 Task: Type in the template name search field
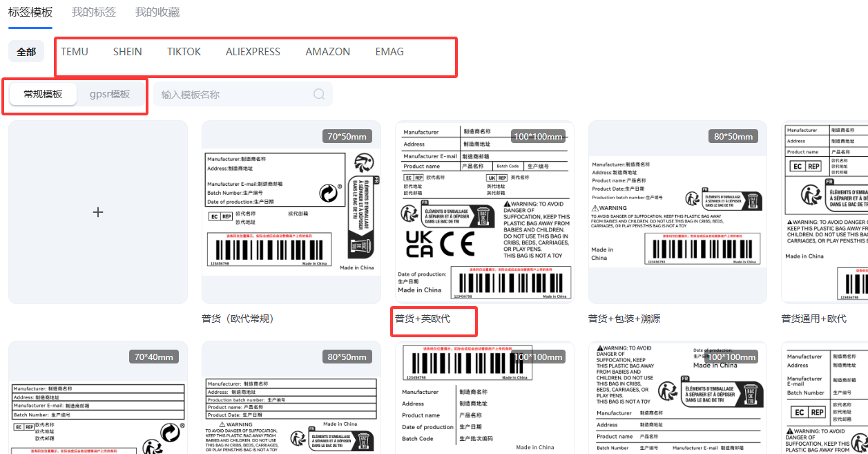tap(233, 95)
